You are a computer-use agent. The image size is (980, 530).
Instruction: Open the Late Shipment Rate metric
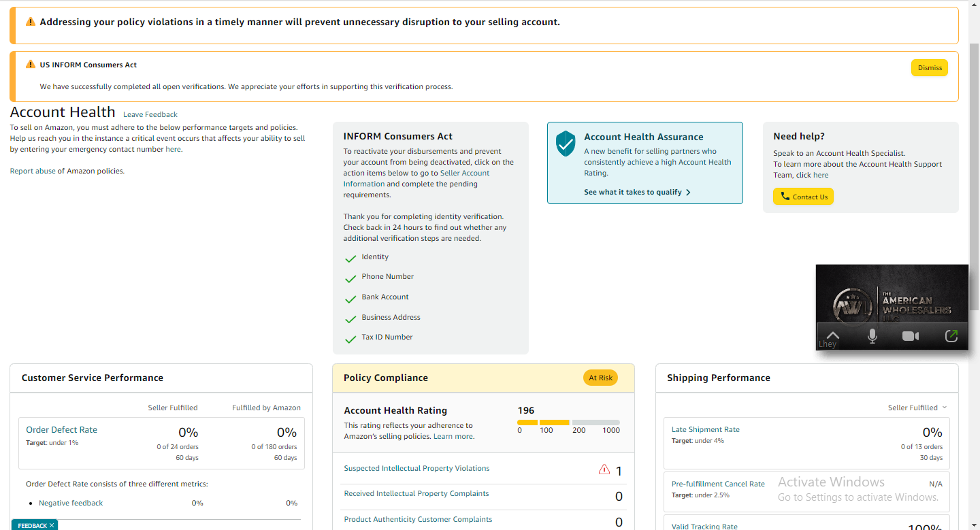[706, 429]
